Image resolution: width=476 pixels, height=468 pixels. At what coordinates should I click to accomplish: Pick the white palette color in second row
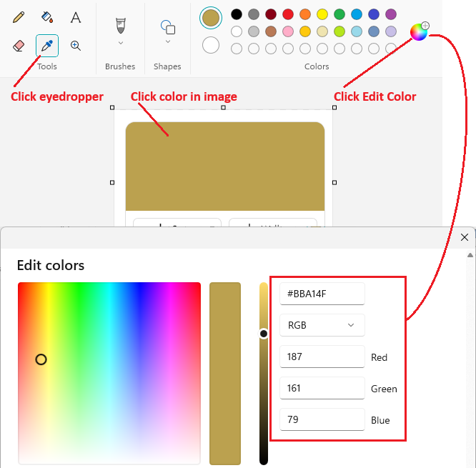[x=237, y=31]
